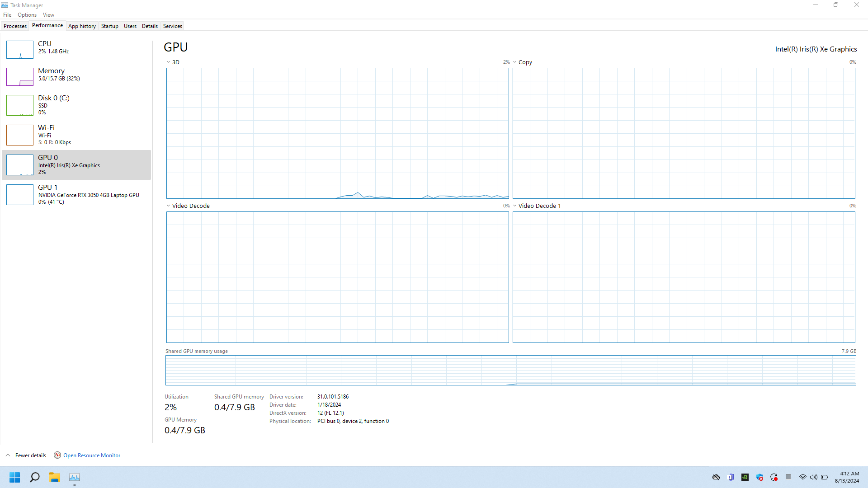The width and height of the screenshot is (868, 488).
Task: Click the Task Manager title bar icon
Action: (5, 5)
